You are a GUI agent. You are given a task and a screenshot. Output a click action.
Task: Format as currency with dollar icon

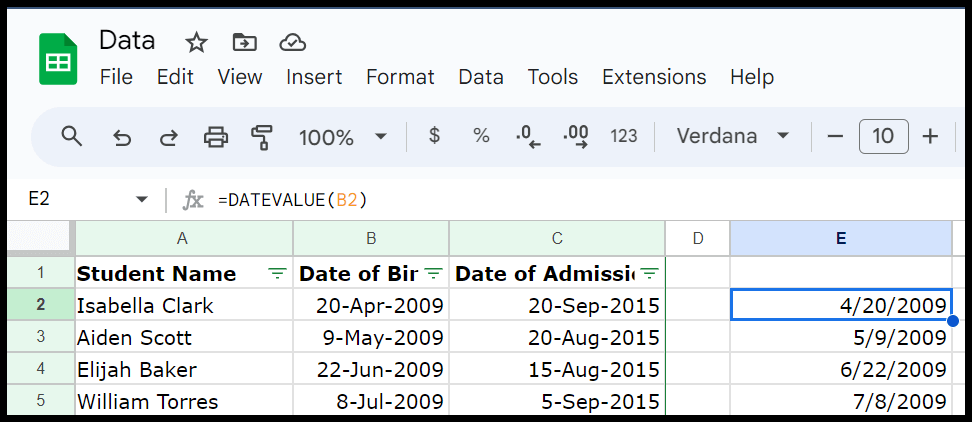pos(435,136)
